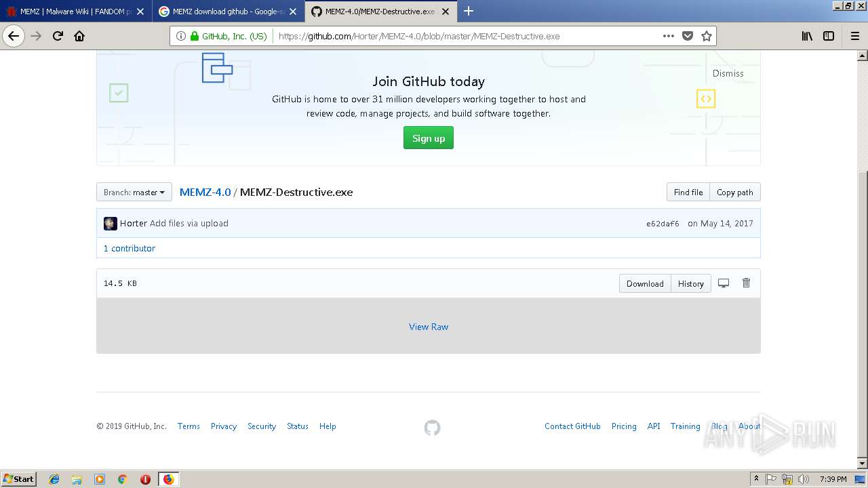Open the Library icon in toolbar
The image size is (868, 488).
(807, 36)
